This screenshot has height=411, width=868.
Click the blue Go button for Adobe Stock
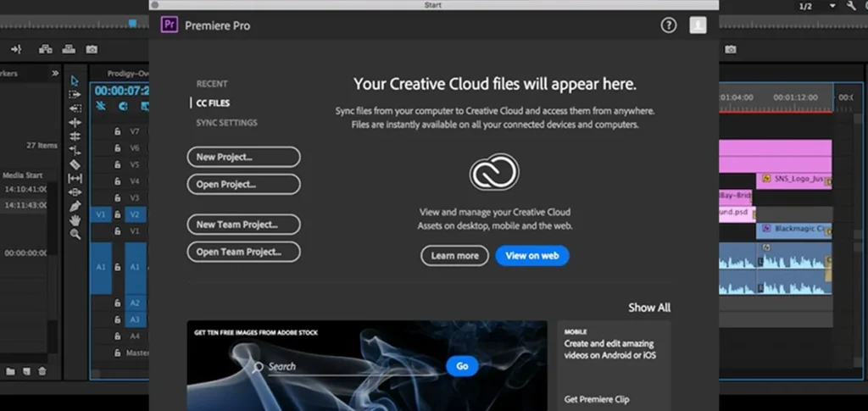[462, 366]
